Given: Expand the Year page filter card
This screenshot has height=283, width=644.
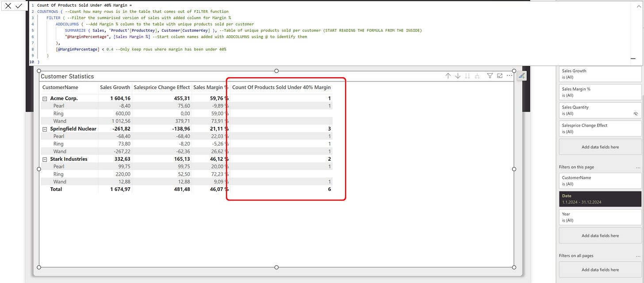Looking at the screenshot, I should 600,217.
